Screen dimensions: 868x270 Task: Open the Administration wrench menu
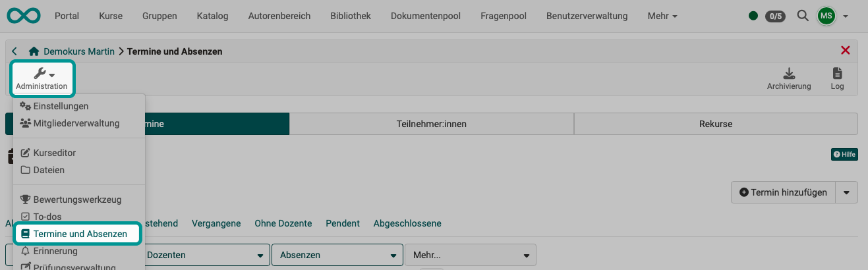[42, 79]
